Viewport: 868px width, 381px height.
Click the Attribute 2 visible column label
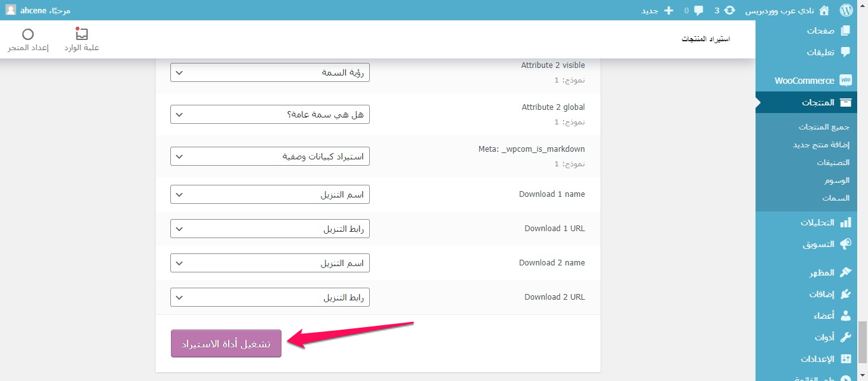click(553, 65)
